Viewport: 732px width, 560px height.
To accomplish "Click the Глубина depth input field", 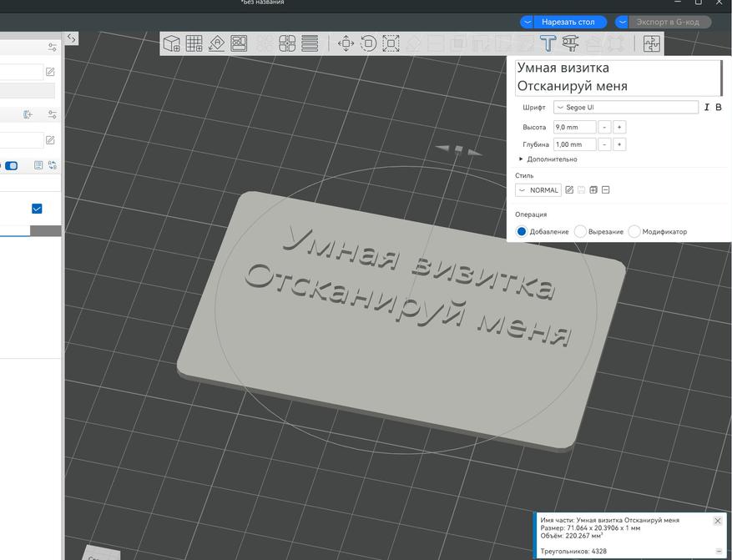I will [574, 144].
